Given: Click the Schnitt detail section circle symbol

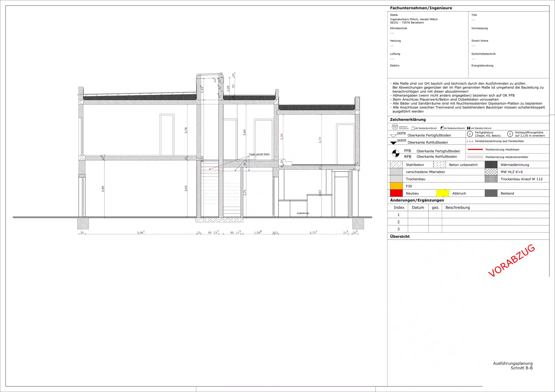Looking at the screenshot, I should tap(395, 126).
